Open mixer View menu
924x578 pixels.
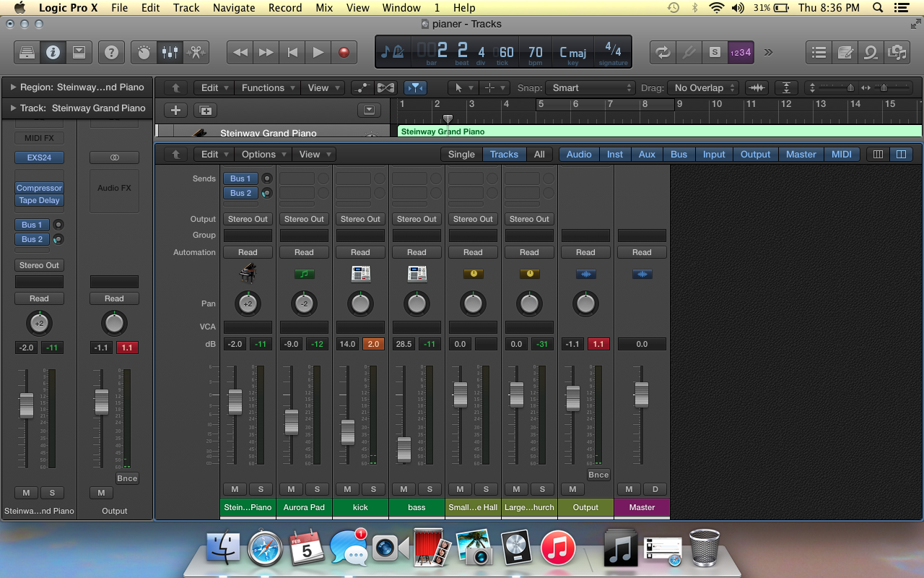click(314, 154)
